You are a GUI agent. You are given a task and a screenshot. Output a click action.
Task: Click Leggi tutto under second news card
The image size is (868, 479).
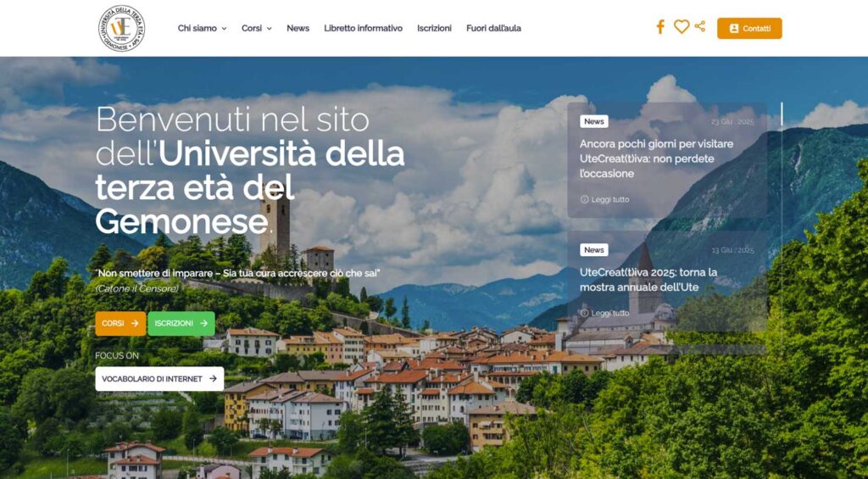tap(610, 313)
